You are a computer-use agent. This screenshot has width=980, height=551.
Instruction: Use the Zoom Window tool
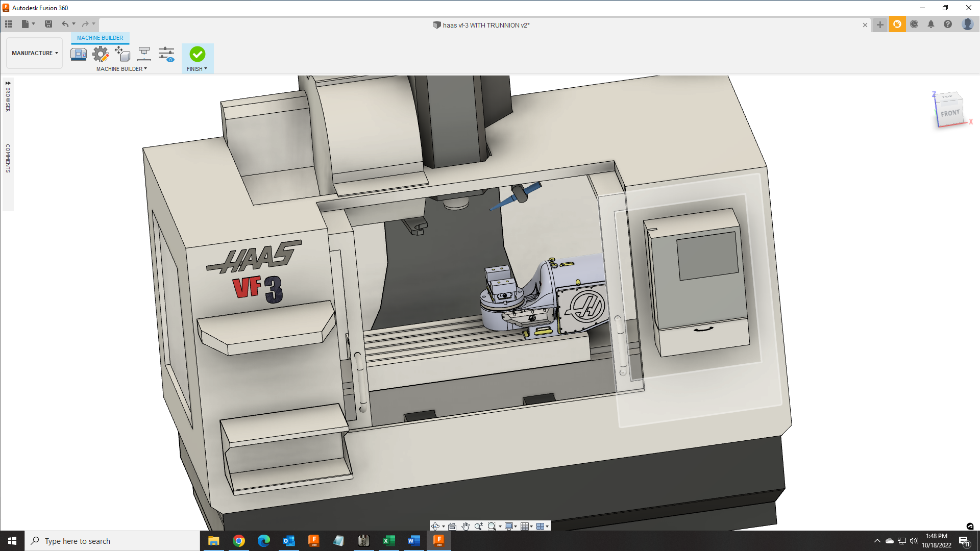[493, 526]
